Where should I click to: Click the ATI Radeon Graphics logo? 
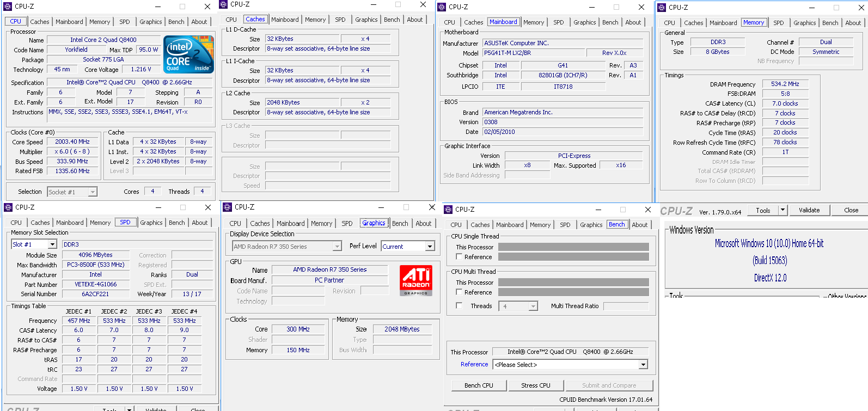416,280
